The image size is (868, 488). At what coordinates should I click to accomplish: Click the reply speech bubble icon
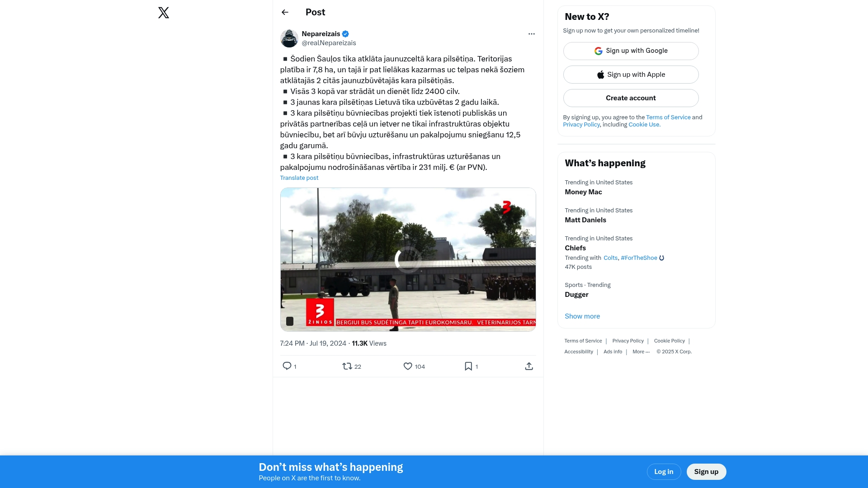287,366
